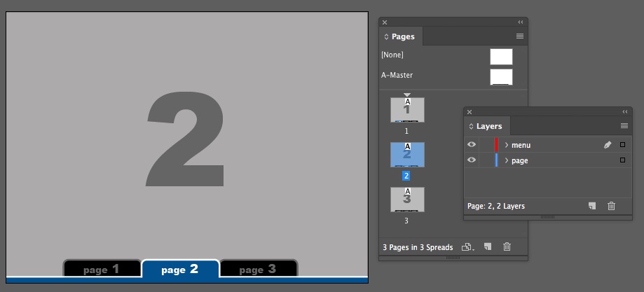This screenshot has width=644, height=292.
Task: Click the 'page 3' navigation button
Action: 258,269
